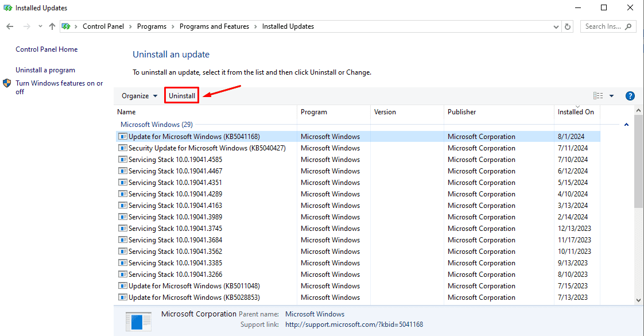Screen dimensions: 644x336
Task: Select Servicing Stack 10.0.19041.4289
Action: [x=358, y=194]
